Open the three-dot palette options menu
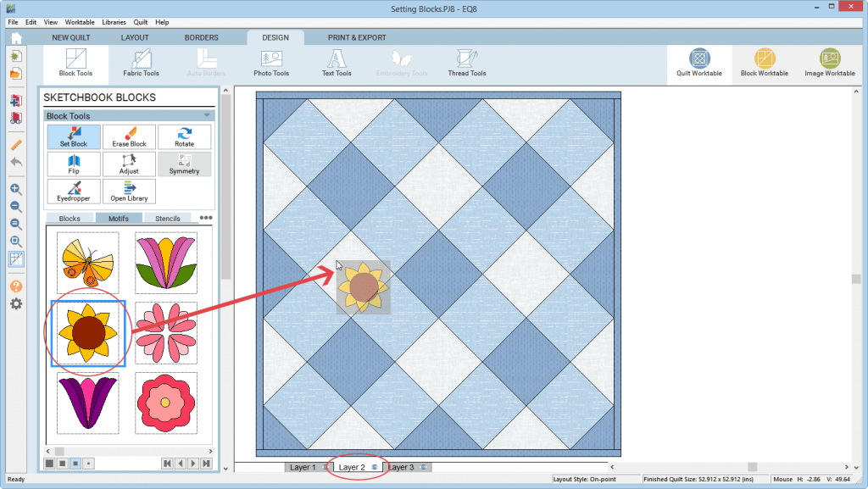Viewport: 868px width, 489px height. click(206, 218)
